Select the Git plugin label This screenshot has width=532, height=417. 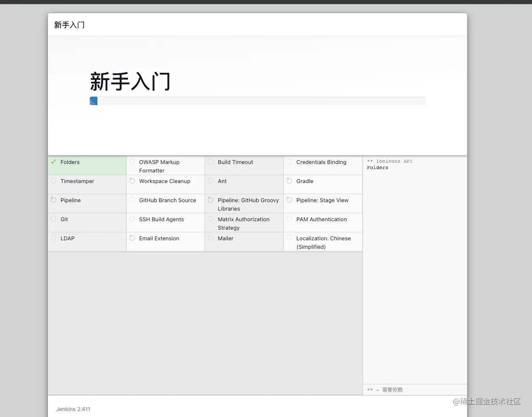[x=64, y=219]
